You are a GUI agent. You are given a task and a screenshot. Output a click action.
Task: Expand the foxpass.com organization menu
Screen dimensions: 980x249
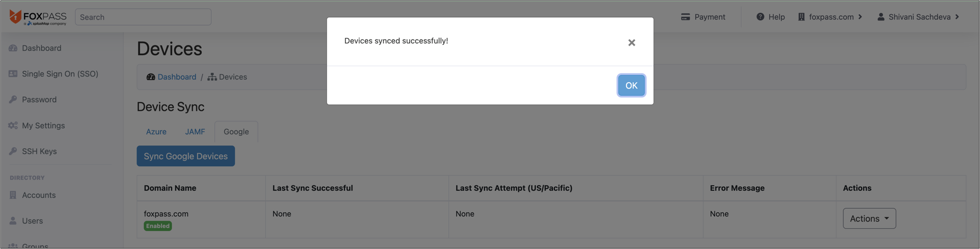click(830, 17)
